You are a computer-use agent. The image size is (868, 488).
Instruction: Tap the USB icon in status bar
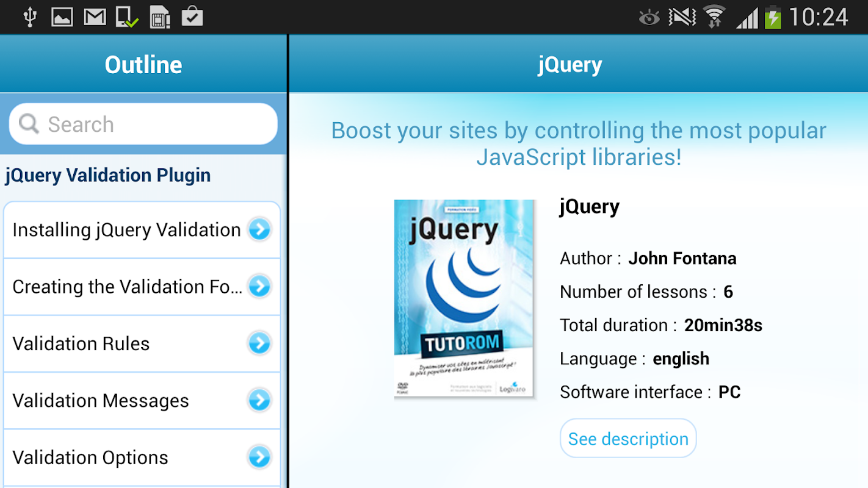[x=29, y=17]
